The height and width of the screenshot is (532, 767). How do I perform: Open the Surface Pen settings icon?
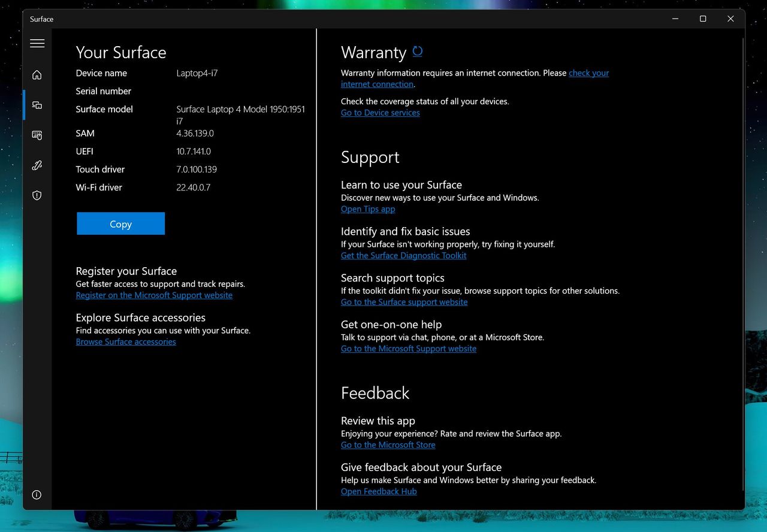[37, 165]
